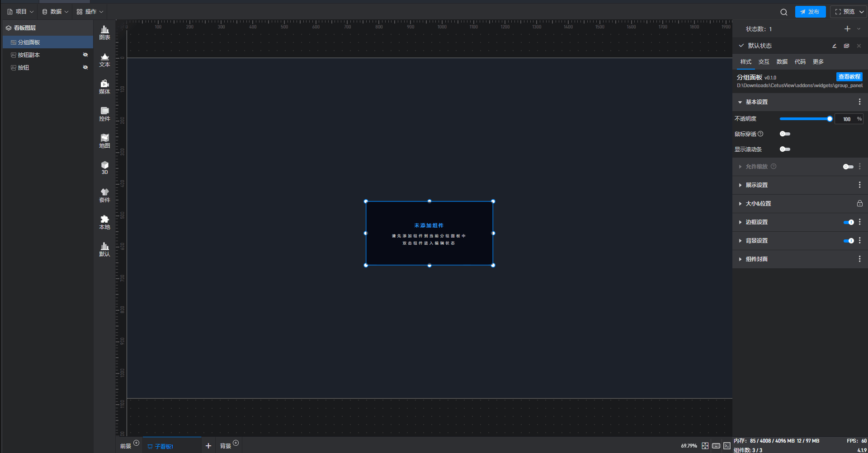Enable the 显示滚动条 switch
Viewport: 868px width, 453px height.
tap(785, 149)
